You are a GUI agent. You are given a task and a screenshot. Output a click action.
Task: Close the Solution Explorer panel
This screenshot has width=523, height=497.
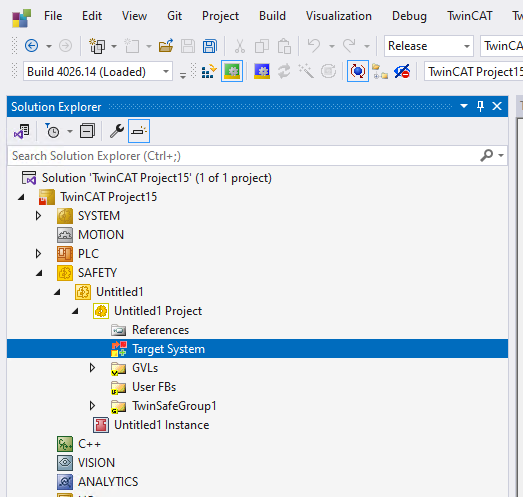[x=497, y=106]
